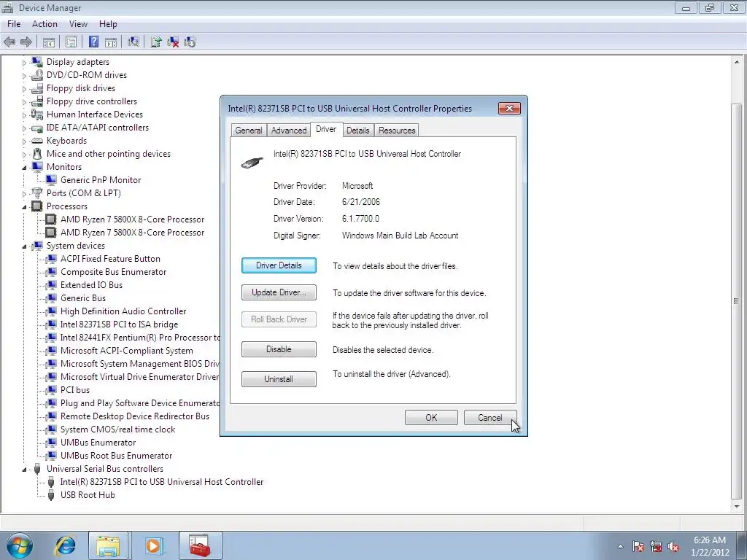This screenshot has height=560, width=747.
Task: Click Update Driver Software toolbar icon
Action: point(156,42)
